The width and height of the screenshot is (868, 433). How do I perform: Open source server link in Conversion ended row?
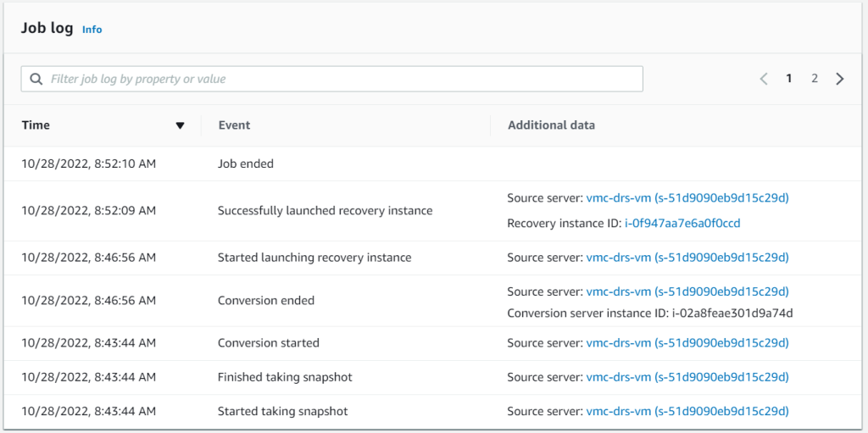(687, 291)
